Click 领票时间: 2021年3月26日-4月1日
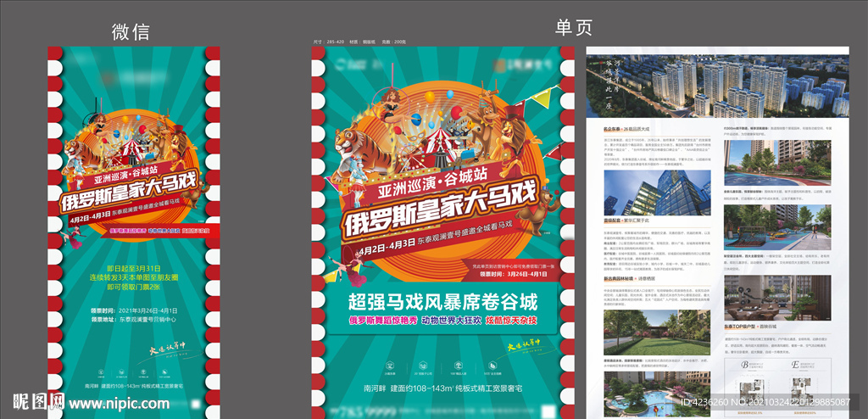The width and height of the screenshot is (868, 419). click(135, 310)
